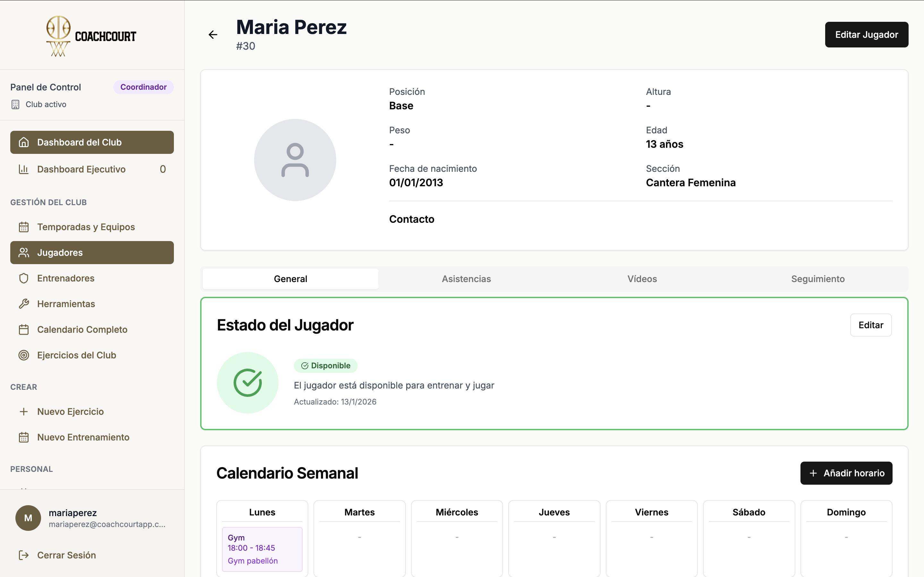This screenshot has width=924, height=577.
Task: Click the back arrow beside Maria Perez
Action: coord(213,34)
